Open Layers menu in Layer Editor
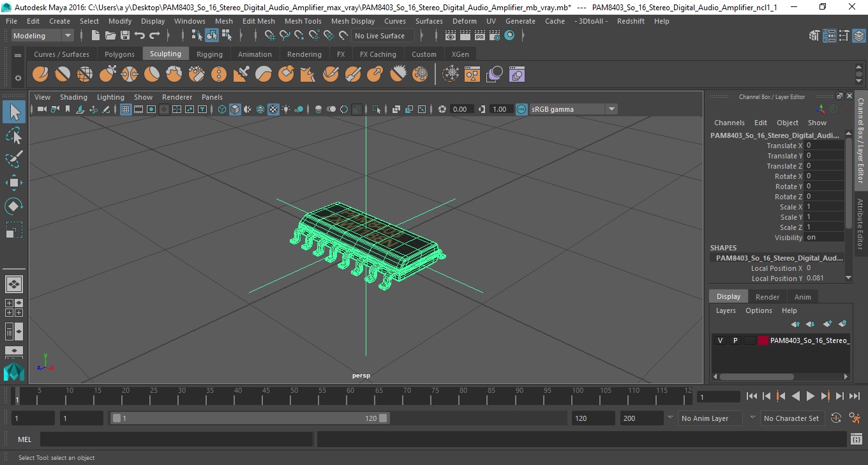Screen dimensions: 868x465 (x=726, y=310)
